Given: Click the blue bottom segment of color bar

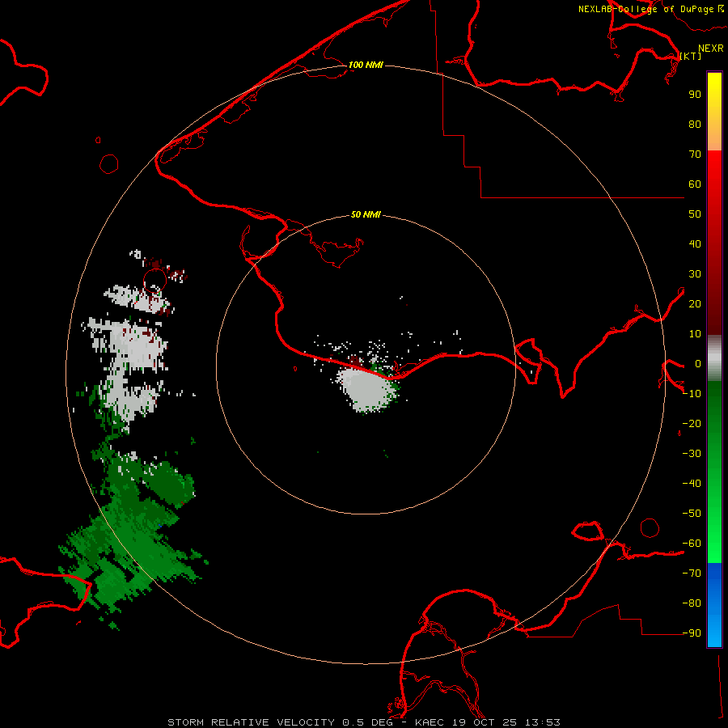Looking at the screenshot, I should tap(714, 605).
